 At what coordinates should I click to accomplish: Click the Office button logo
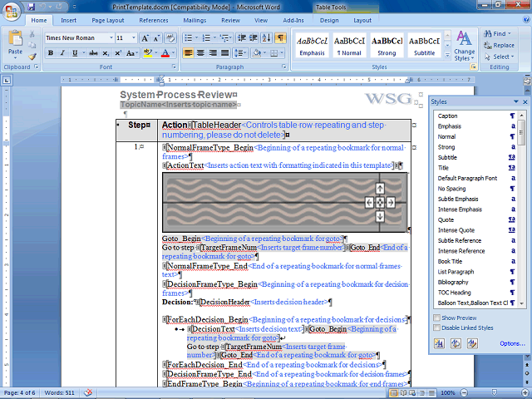point(12,12)
